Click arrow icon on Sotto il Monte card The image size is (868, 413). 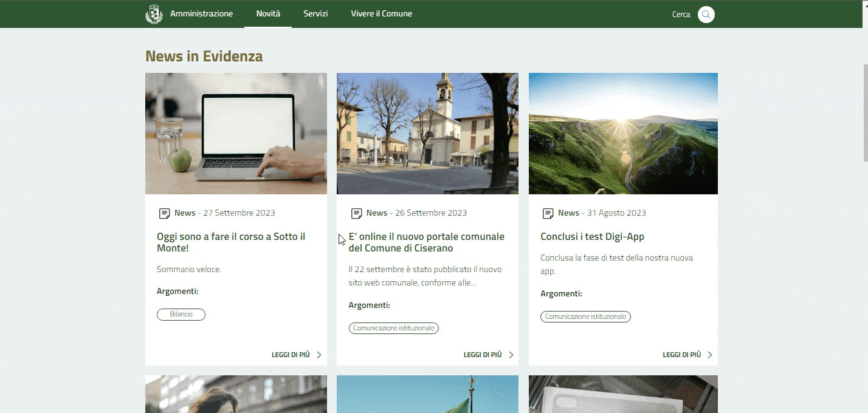(x=319, y=355)
